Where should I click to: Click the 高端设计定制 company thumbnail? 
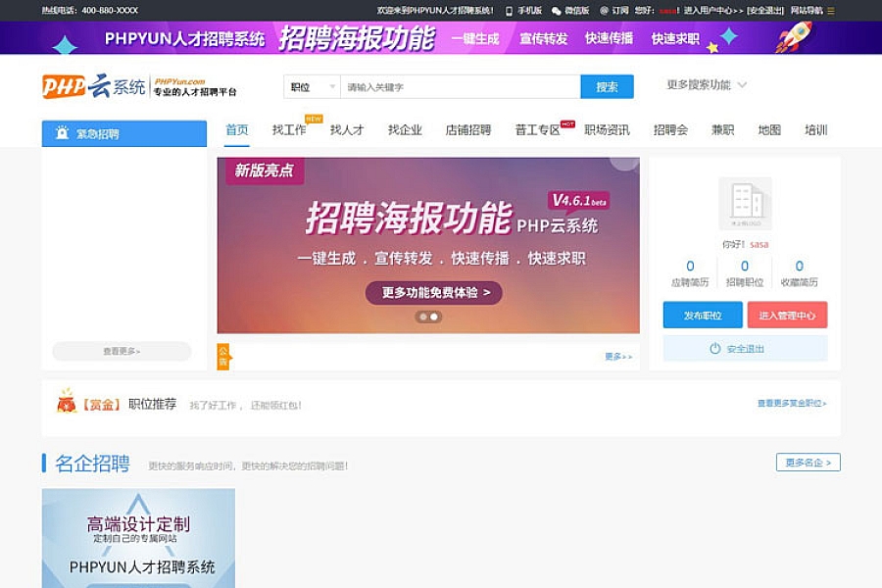pyautogui.click(x=138, y=538)
